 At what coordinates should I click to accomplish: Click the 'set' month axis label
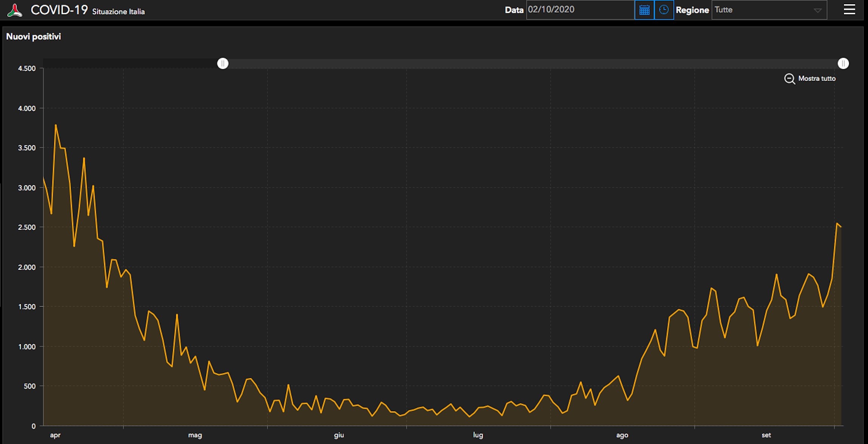[x=766, y=435]
